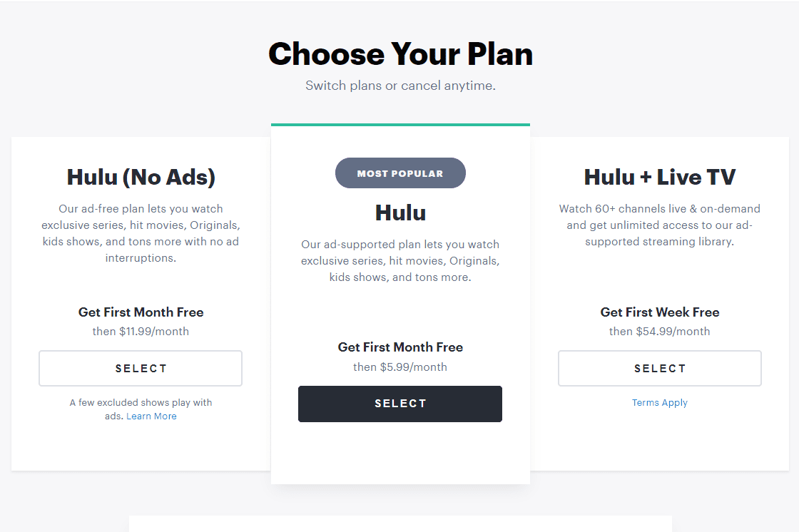Click the $54.99/month price text
Screen dimensions: 799x532
point(660,331)
